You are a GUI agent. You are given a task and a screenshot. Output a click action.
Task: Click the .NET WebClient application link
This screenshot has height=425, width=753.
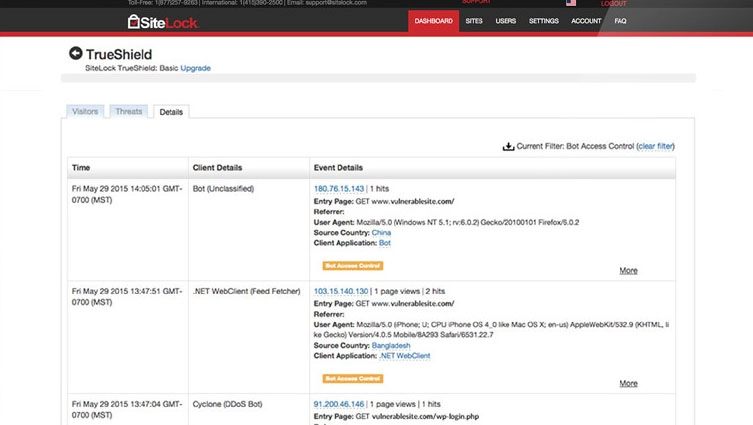(404, 356)
